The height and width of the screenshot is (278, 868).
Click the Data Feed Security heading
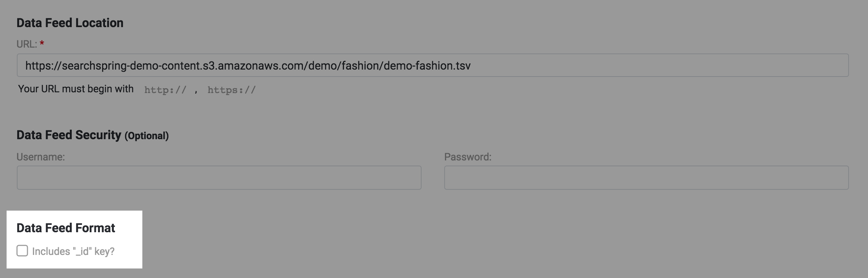(69, 135)
